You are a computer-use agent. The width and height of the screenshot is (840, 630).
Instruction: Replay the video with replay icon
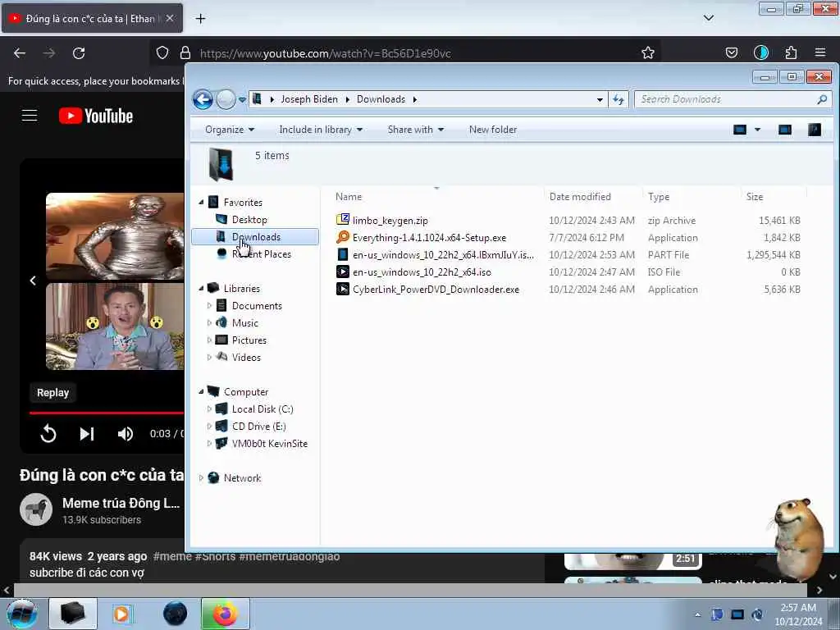coord(48,433)
